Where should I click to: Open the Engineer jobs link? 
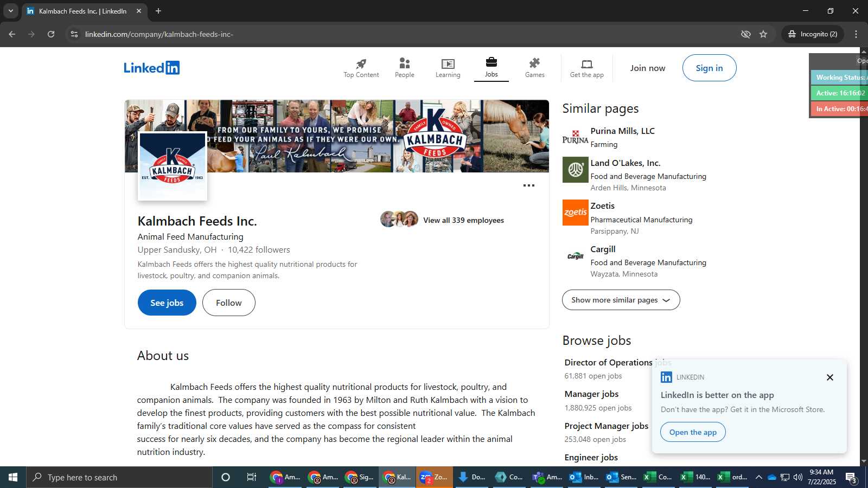pyautogui.click(x=591, y=458)
